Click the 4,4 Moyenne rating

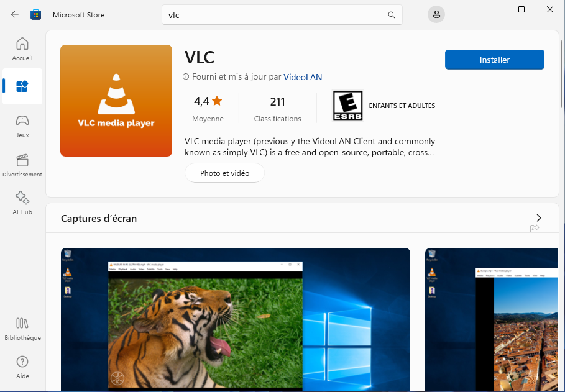coord(208,109)
